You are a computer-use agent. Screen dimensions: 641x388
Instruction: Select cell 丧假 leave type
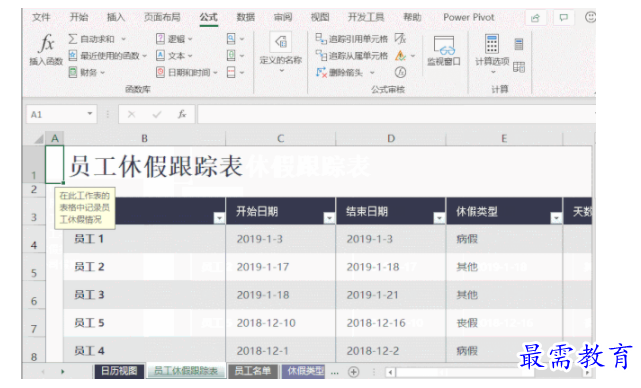click(504, 323)
